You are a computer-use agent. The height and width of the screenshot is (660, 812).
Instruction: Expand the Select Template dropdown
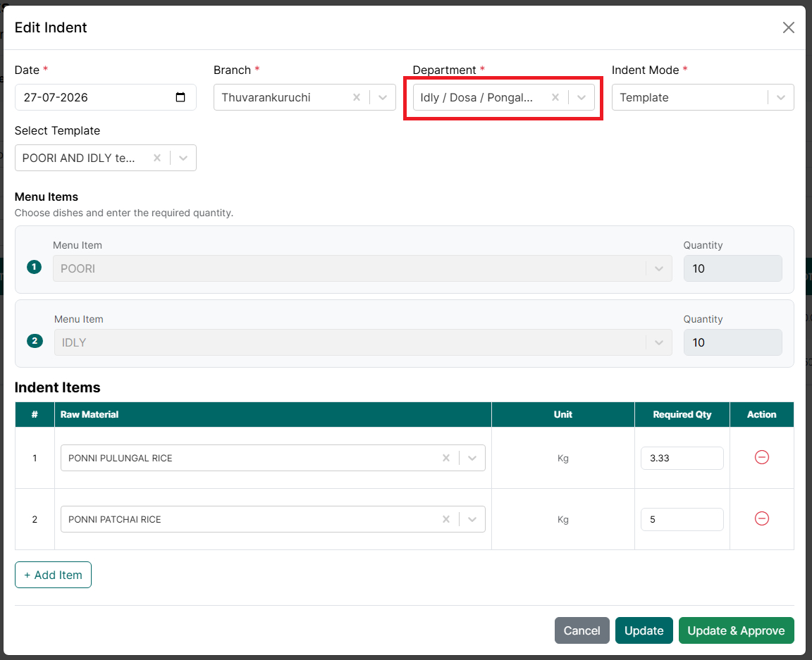[183, 158]
